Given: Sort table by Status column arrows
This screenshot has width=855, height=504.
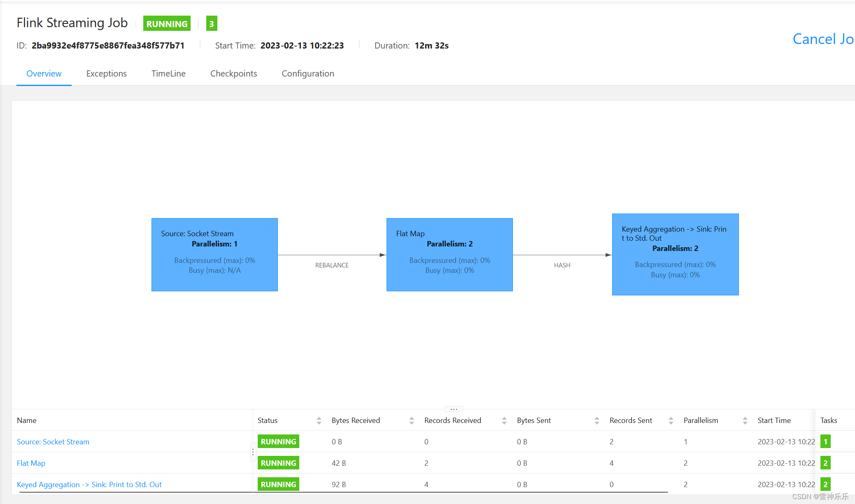Looking at the screenshot, I should tap(319, 420).
